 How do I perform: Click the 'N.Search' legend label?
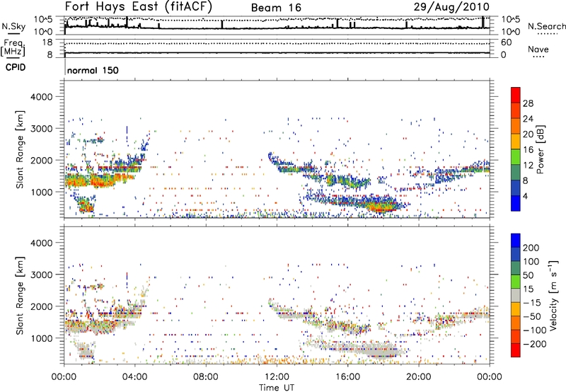(546, 26)
